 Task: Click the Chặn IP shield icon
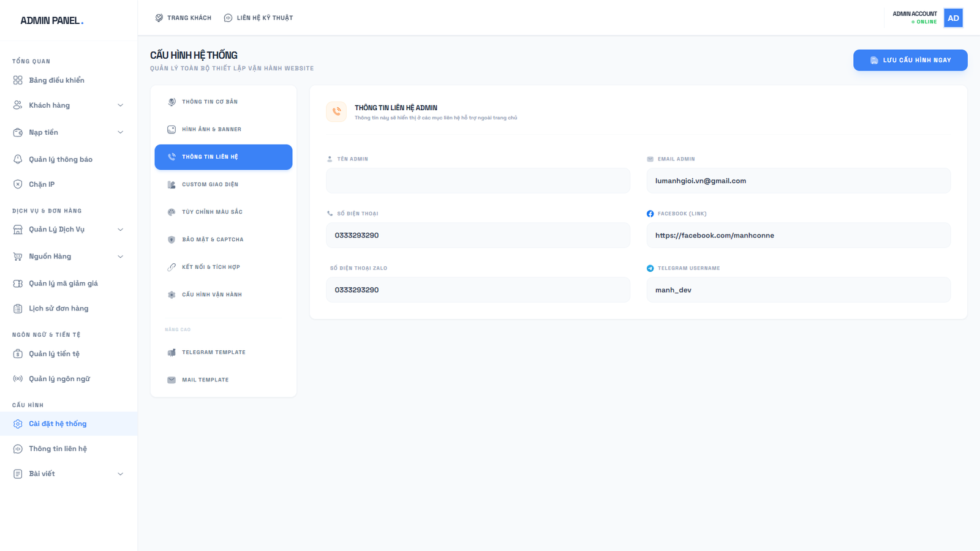[18, 184]
